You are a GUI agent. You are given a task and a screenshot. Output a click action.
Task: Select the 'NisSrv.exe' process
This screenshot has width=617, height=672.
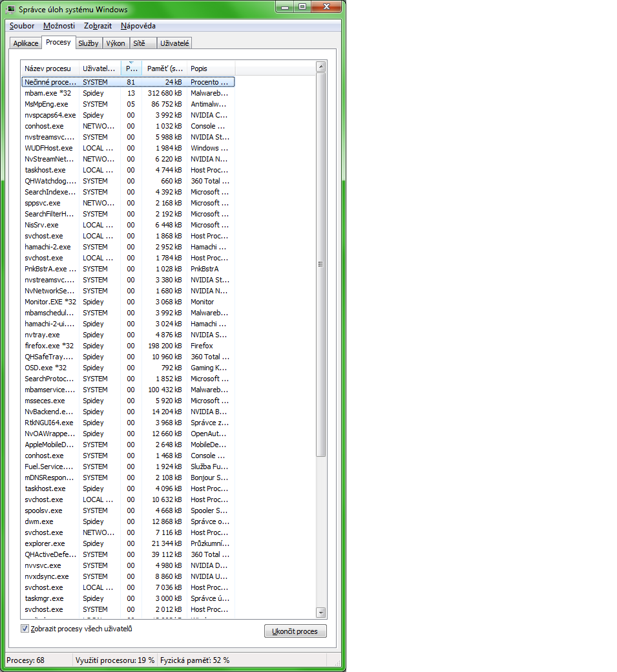coord(128,225)
